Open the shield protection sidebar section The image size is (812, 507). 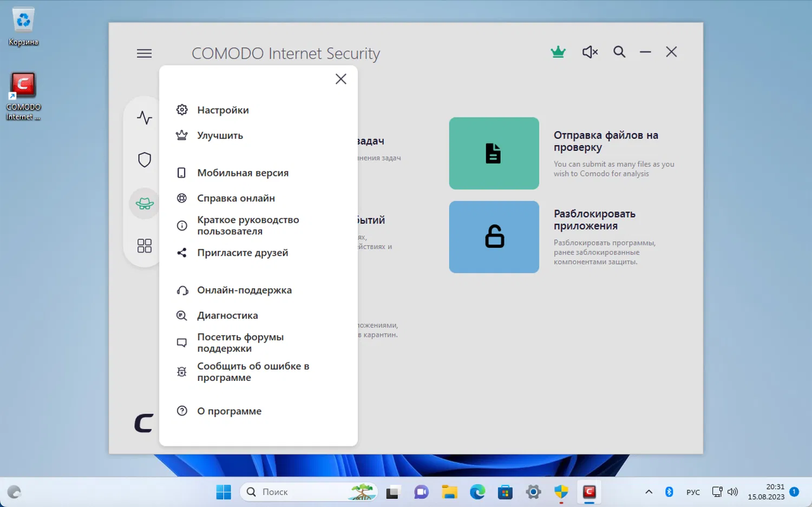[145, 160]
